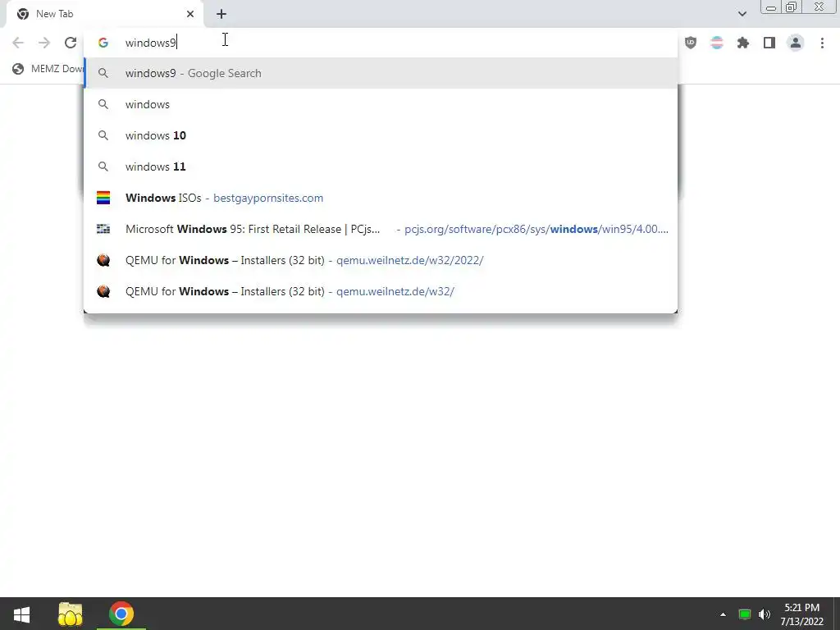Image resolution: width=840 pixels, height=630 pixels.
Task: Select the plain windows suggestion
Action: click(381, 104)
